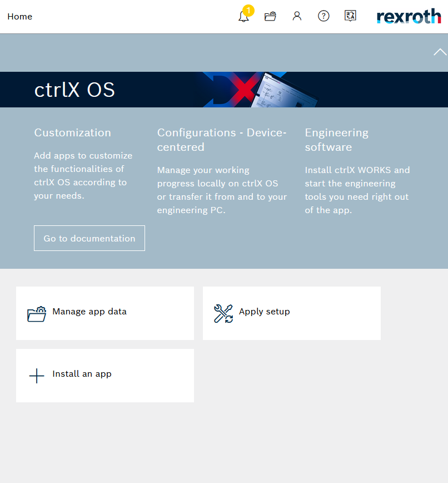
Task: Click the Engineering software heading
Action: pos(337,140)
